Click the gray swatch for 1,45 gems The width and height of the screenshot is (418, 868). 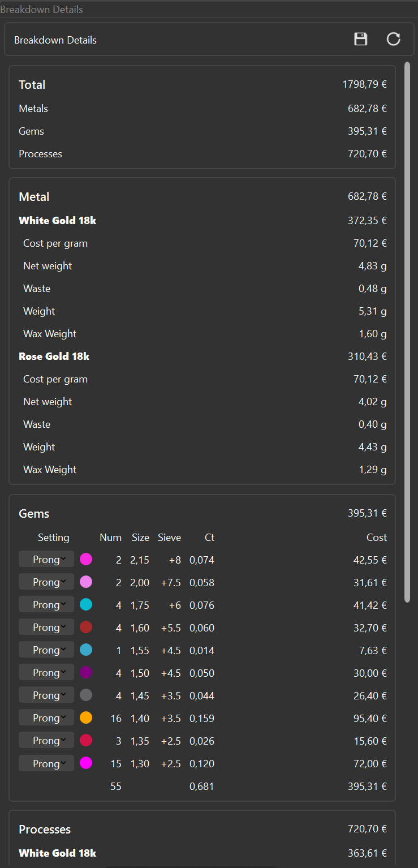86,695
